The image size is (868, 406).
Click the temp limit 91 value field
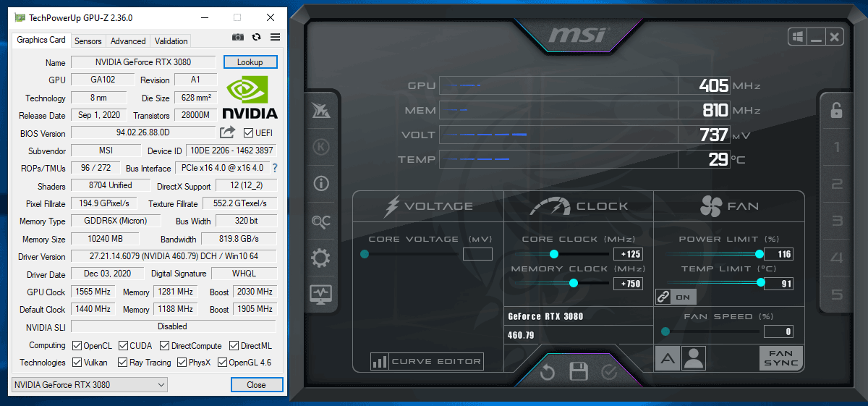(x=779, y=284)
